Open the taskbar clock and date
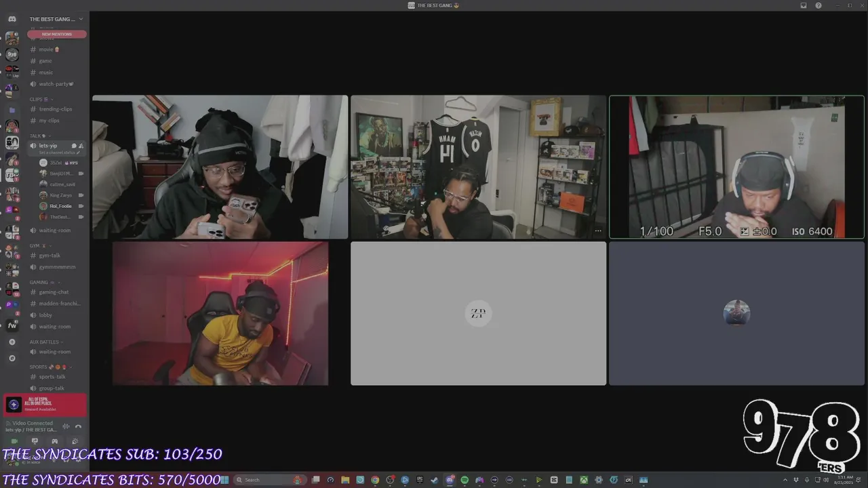 [845, 480]
